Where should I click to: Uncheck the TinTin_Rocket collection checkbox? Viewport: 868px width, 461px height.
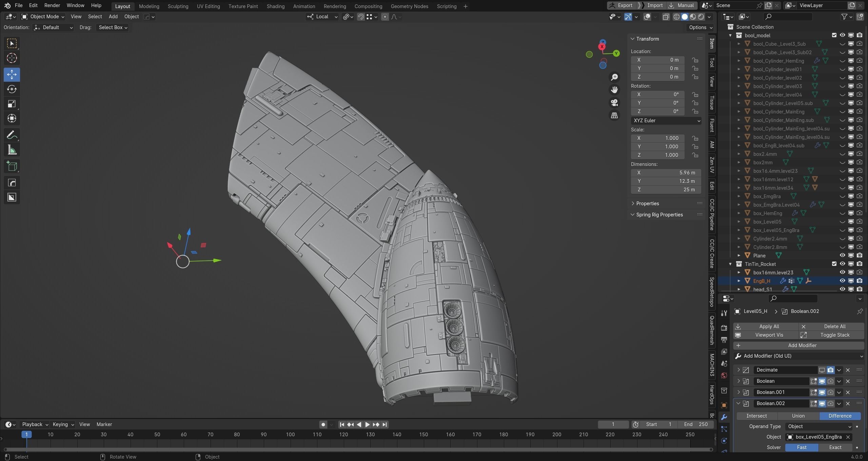point(834,264)
